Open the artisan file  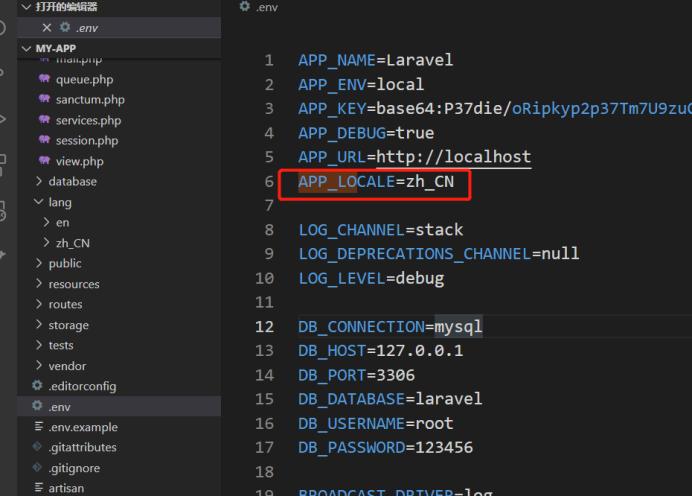click(66, 488)
